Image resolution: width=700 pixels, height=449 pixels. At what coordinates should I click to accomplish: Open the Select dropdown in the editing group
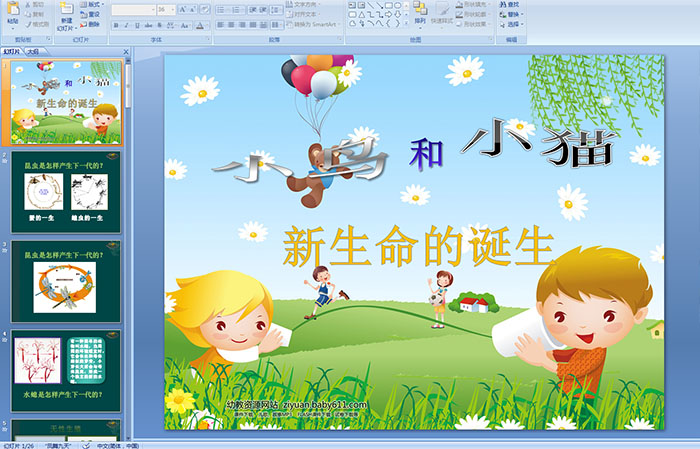pos(512,25)
